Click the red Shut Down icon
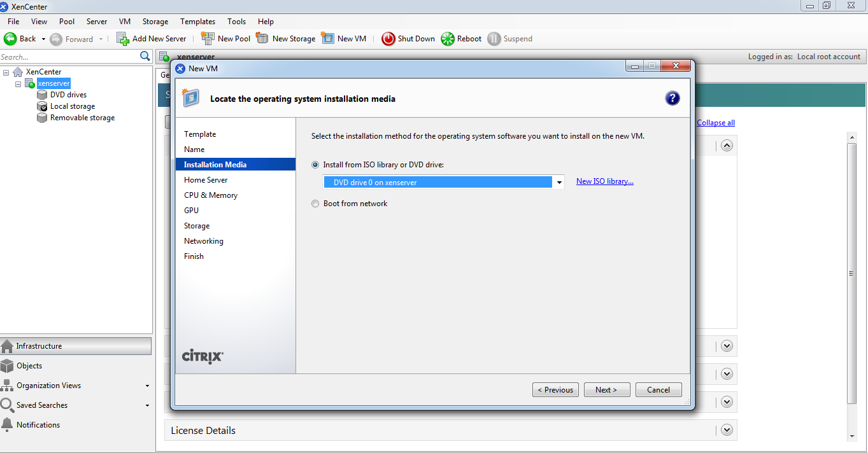868x453 pixels. (x=388, y=39)
